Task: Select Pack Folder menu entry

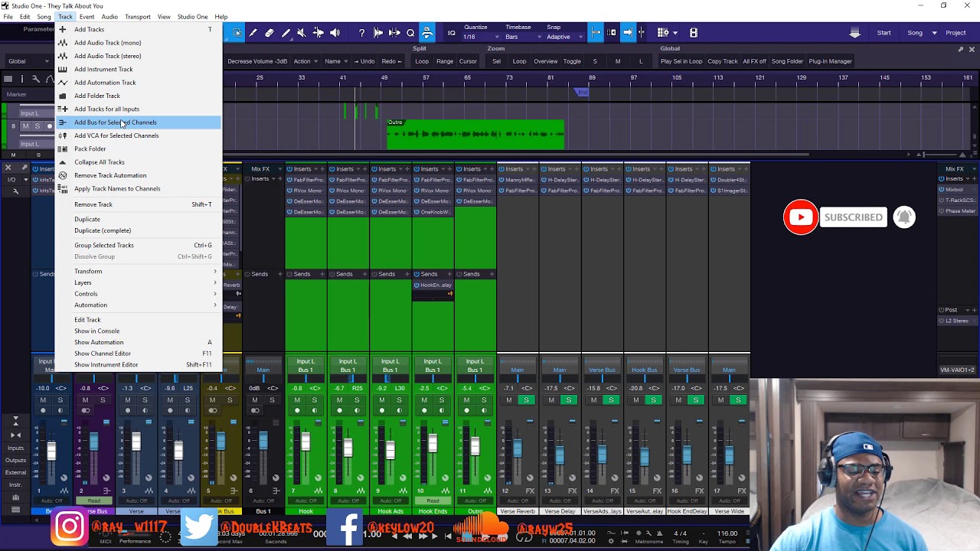Action: coord(139,148)
